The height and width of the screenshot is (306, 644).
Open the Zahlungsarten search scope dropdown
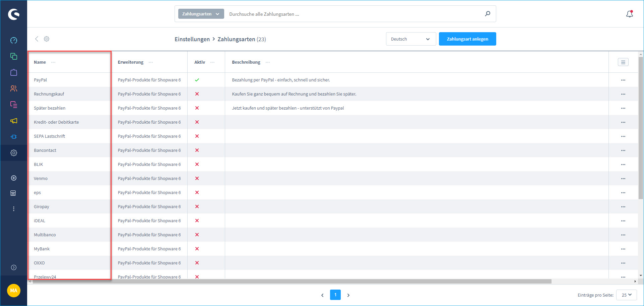click(x=201, y=14)
